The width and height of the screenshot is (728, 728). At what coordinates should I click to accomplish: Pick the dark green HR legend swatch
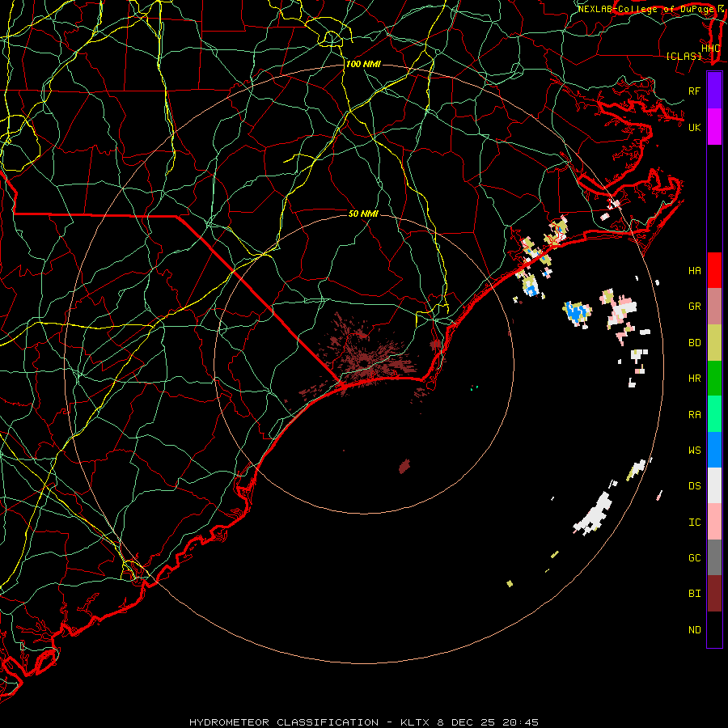(x=714, y=379)
